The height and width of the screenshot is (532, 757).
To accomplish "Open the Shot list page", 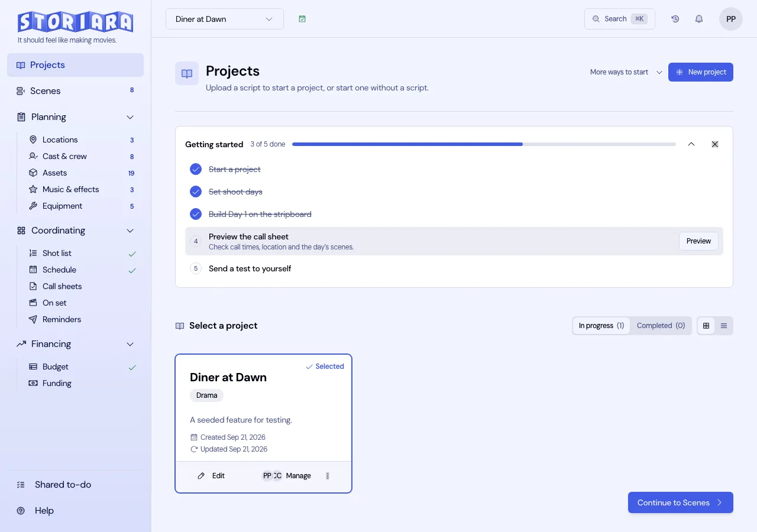I will [82, 253].
